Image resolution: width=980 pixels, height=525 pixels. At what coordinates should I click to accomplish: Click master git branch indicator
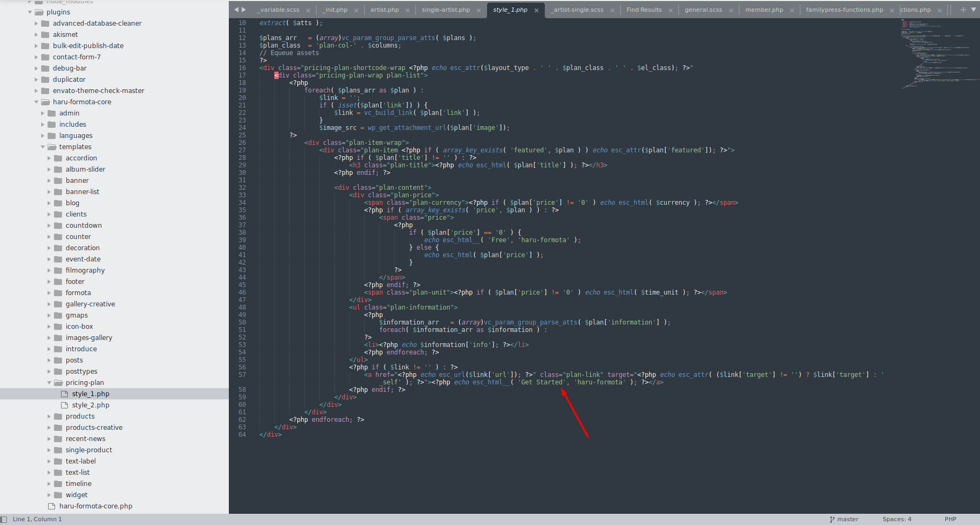(844, 519)
